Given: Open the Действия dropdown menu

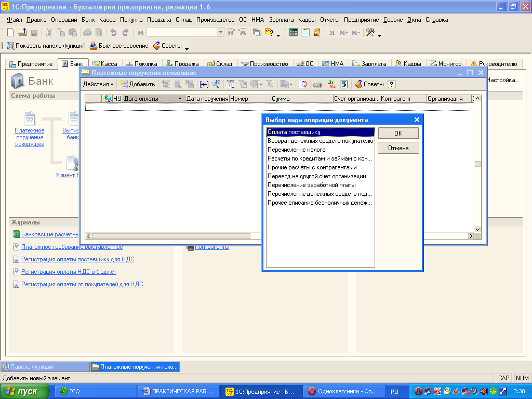Looking at the screenshot, I should [x=98, y=84].
